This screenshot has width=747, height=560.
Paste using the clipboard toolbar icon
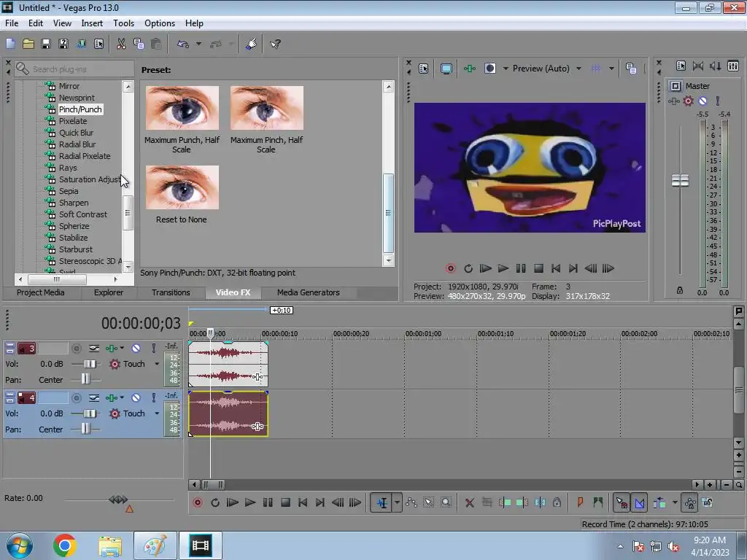(x=156, y=44)
